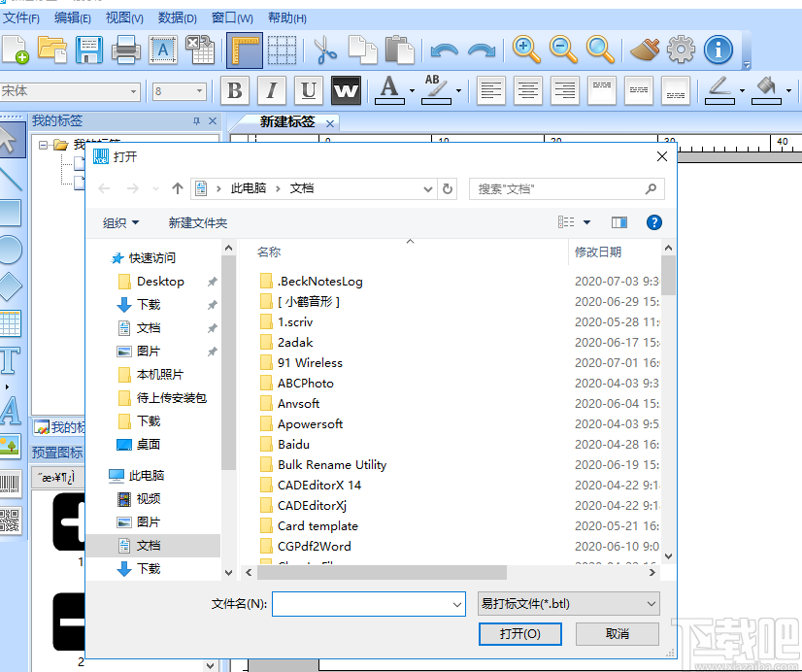Select the barcode tool in sidebar

[x=10, y=484]
